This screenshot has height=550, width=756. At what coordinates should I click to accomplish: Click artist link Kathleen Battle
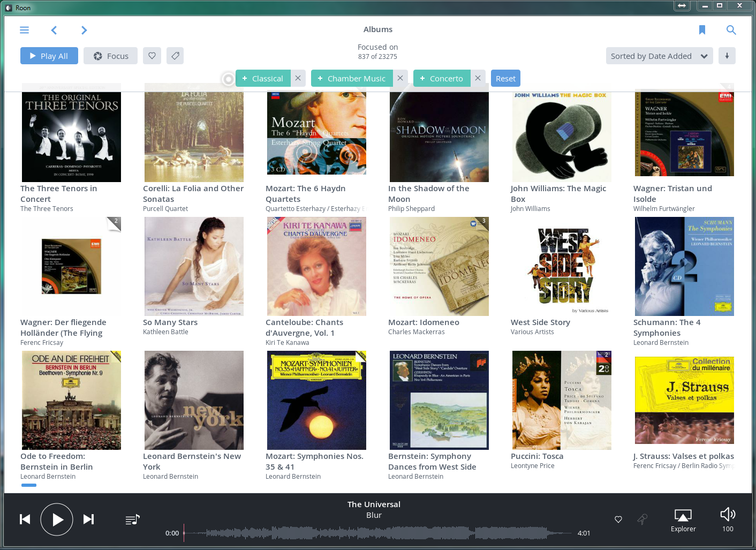point(165,332)
